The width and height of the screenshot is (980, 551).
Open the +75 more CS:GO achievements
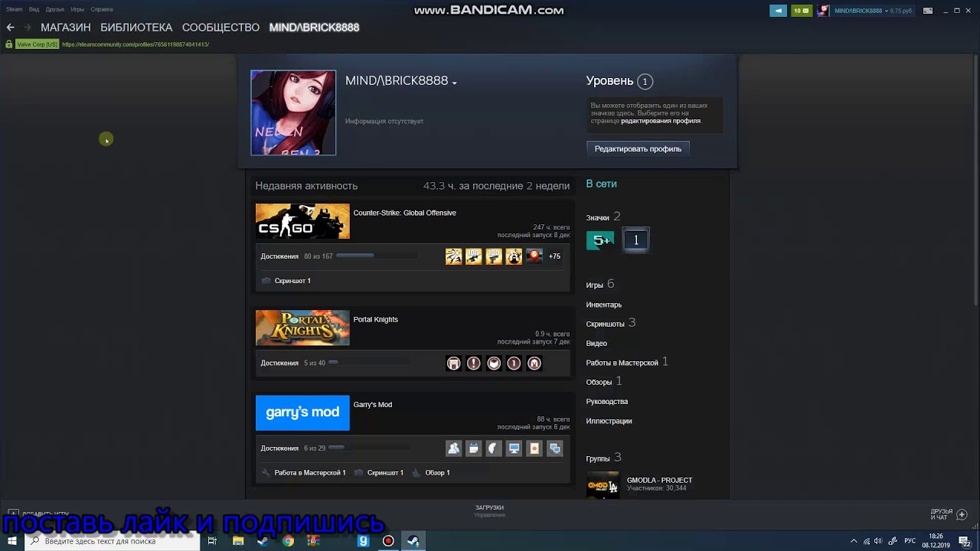554,256
